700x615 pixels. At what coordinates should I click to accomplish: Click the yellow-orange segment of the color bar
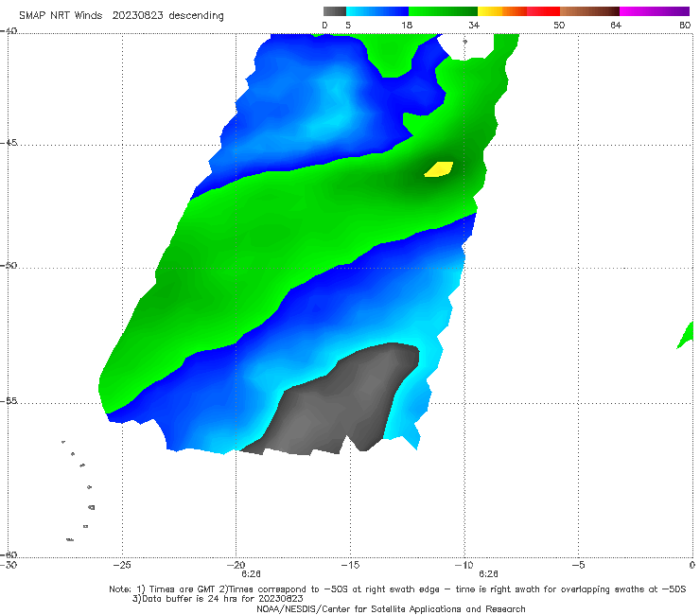(x=502, y=11)
